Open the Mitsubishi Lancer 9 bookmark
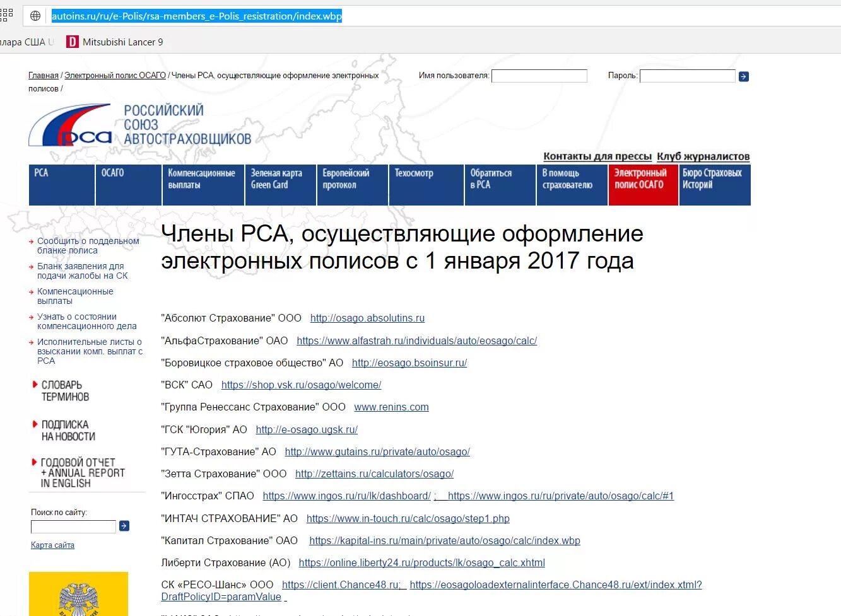This screenshot has width=841, height=616. [115, 42]
